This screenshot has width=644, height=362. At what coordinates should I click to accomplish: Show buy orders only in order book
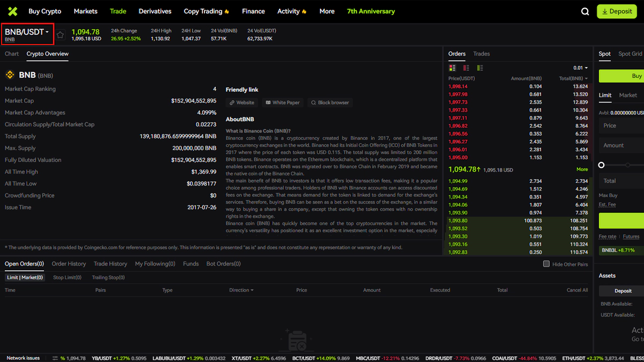[x=480, y=68]
